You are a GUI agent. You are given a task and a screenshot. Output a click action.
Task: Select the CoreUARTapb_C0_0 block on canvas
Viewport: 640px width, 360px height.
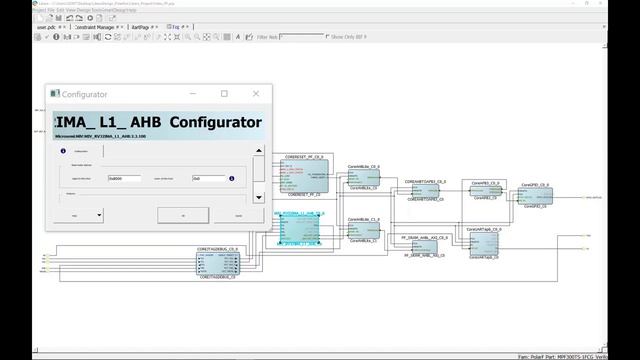484,244
